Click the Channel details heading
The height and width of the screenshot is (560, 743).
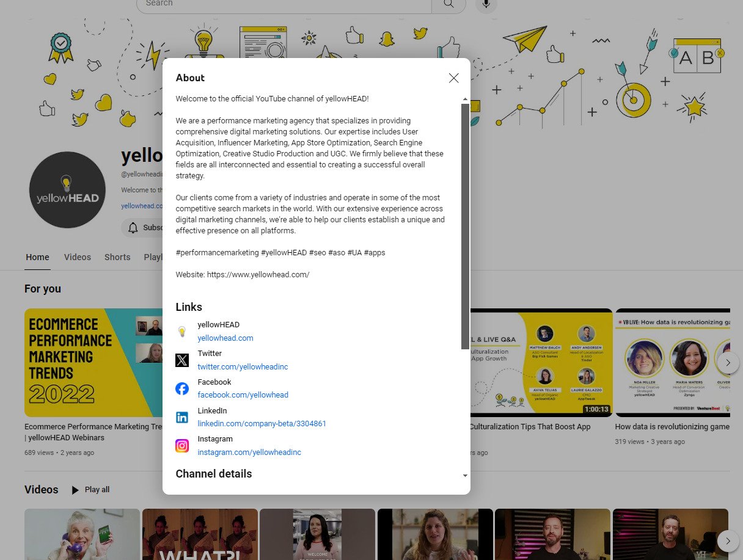pyautogui.click(x=214, y=474)
